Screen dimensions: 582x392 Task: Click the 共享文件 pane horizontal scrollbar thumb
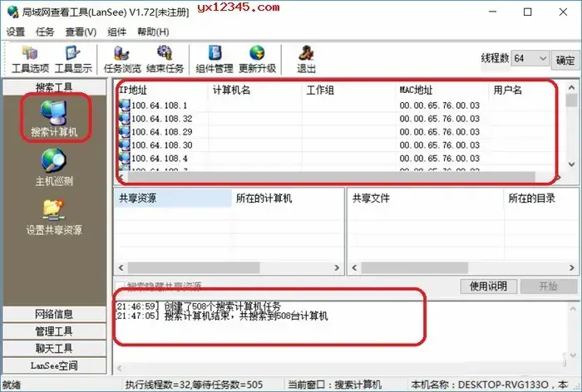pos(415,267)
